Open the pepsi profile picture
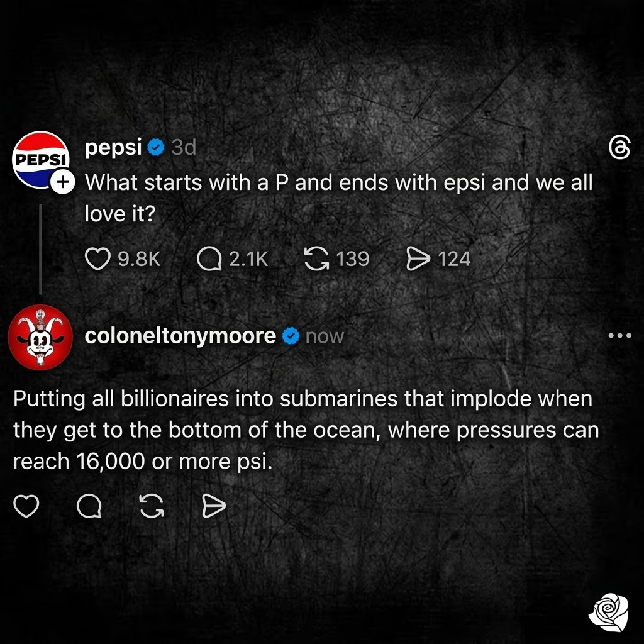This screenshot has height=644, width=644. (41, 160)
